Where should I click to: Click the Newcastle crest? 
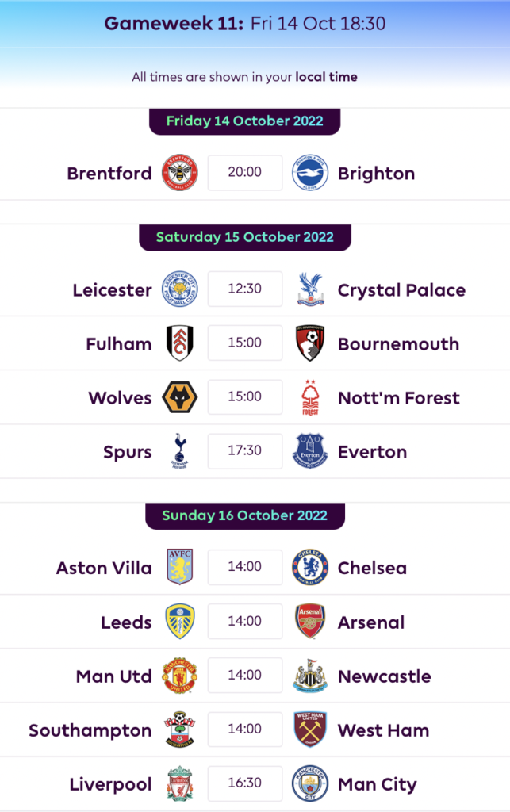[310, 676]
